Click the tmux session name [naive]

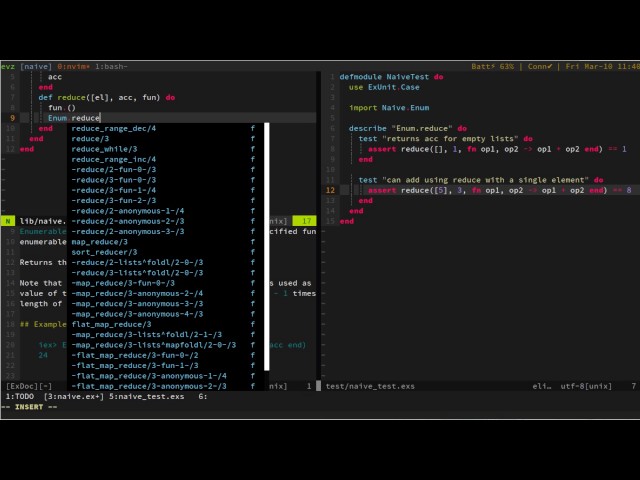tap(36, 67)
